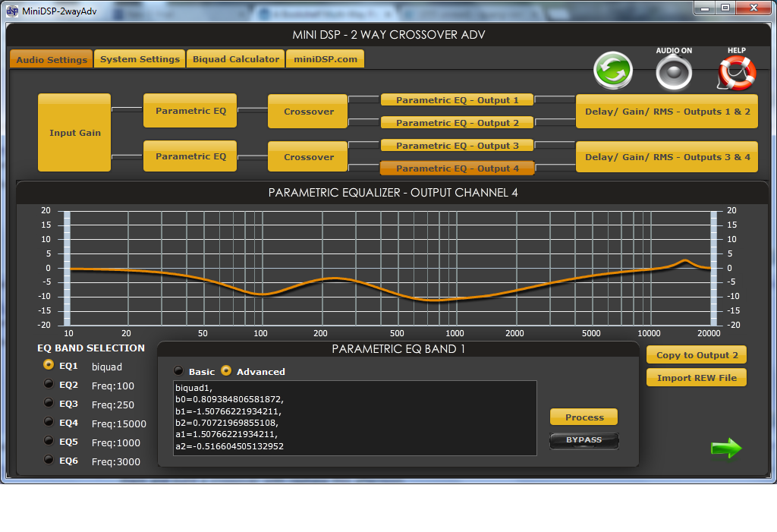Click Import REW File button
The width and height of the screenshot is (777, 532).
point(697,378)
